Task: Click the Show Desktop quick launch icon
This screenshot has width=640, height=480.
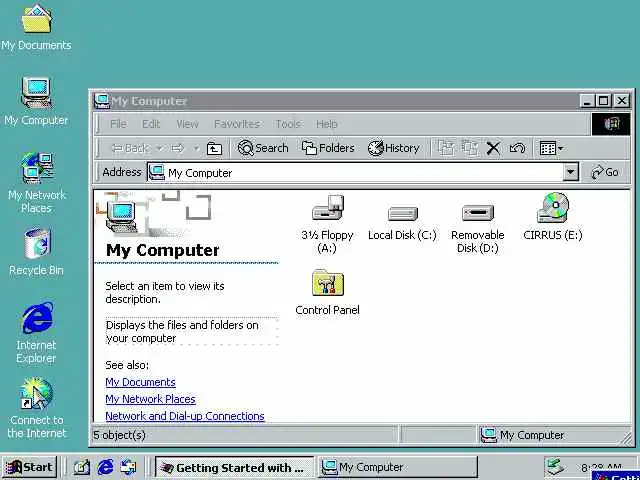Action: point(81,467)
